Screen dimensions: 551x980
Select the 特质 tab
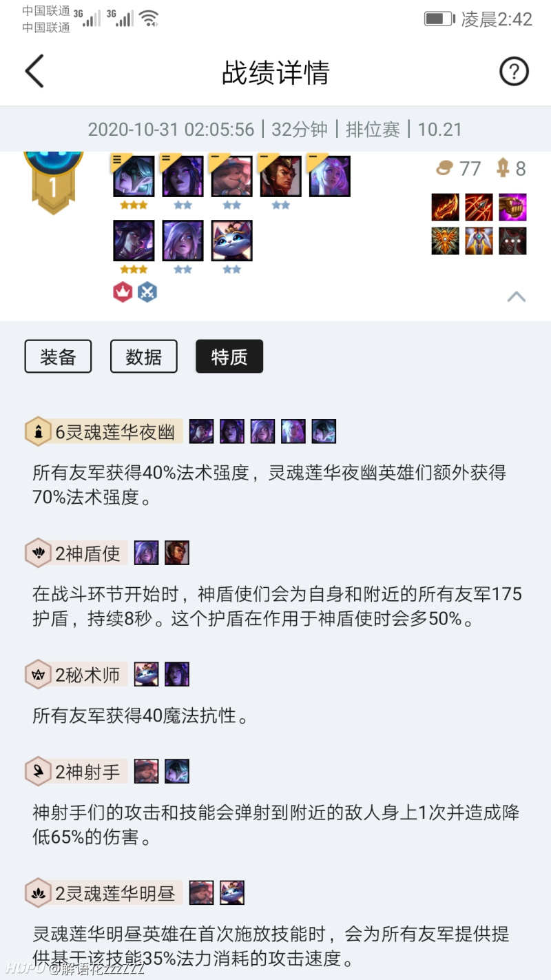229,357
